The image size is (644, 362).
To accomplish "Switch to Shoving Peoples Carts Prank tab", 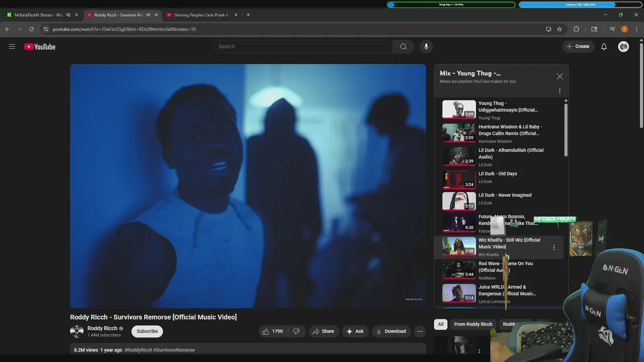I will [x=201, y=15].
